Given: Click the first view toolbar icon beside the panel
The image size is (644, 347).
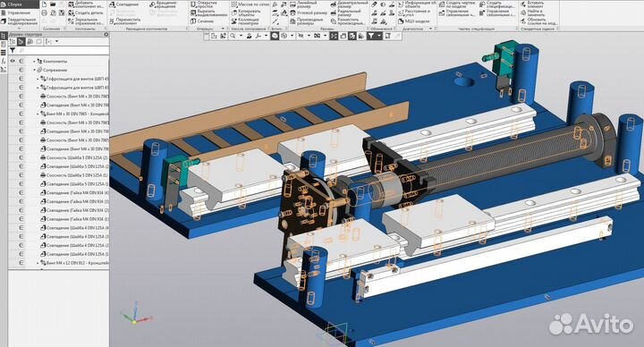Looking at the screenshot, I should (x=214, y=36).
